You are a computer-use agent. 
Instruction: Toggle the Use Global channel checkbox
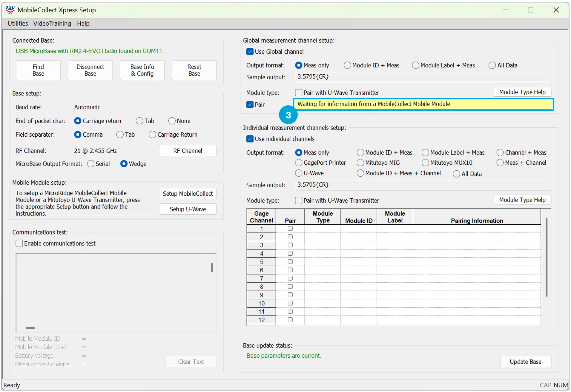[250, 52]
